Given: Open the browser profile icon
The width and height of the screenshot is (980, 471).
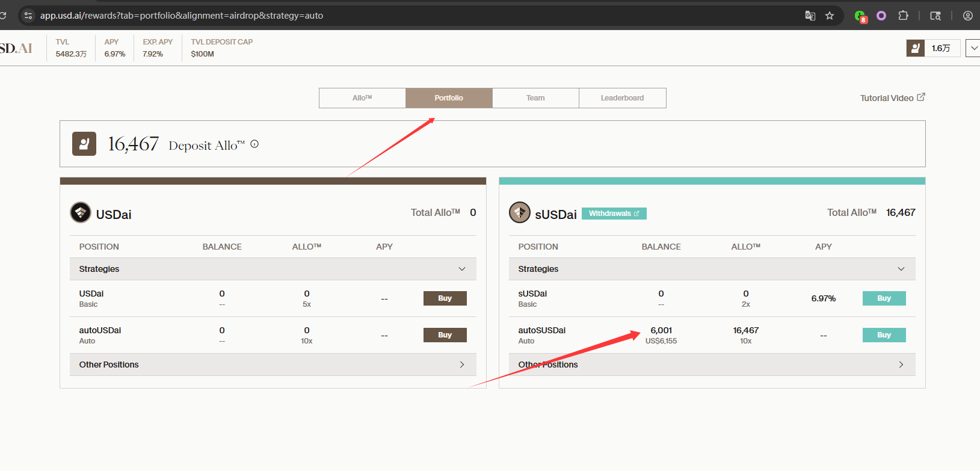Looking at the screenshot, I should pos(967,16).
